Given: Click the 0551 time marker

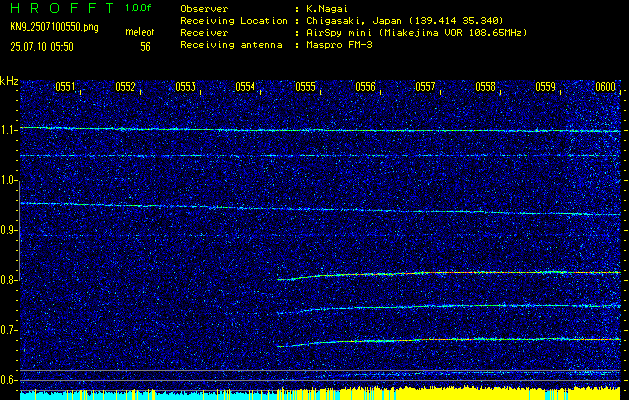Looking at the screenshot, I should 65,87.
